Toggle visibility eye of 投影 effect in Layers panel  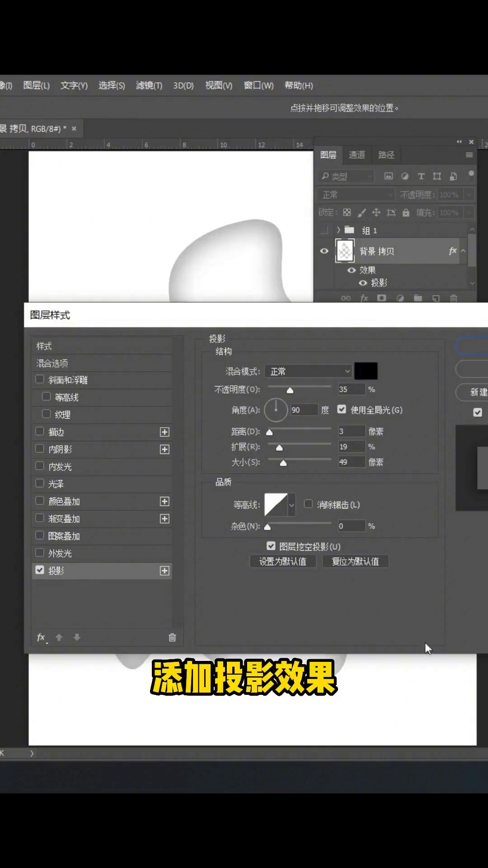[x=363, y=283]
